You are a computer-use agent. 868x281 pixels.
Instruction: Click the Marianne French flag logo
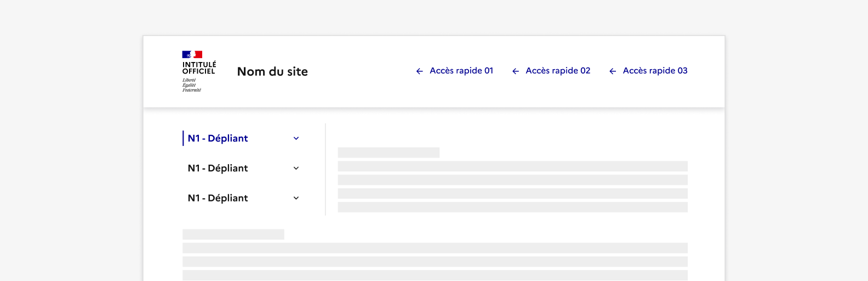click(x=192, y=54)
